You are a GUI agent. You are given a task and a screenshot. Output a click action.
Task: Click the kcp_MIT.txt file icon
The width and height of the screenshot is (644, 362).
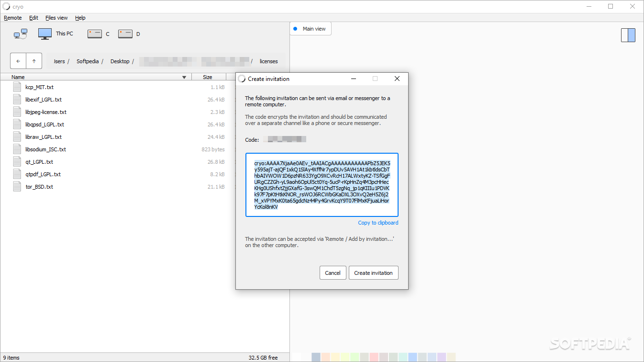(17, 87)
